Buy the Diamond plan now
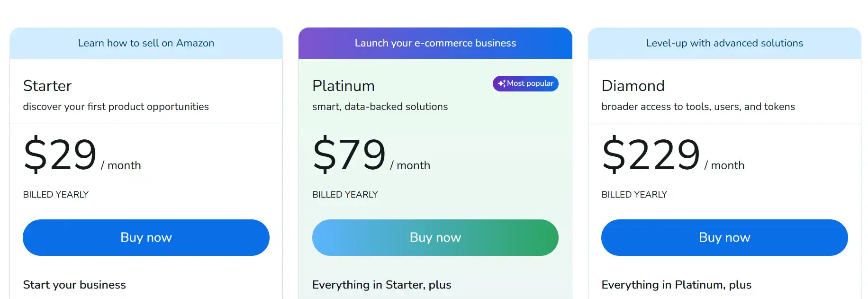Image resolution: width=868 pixels, height=299 pixels. (724, 237)
